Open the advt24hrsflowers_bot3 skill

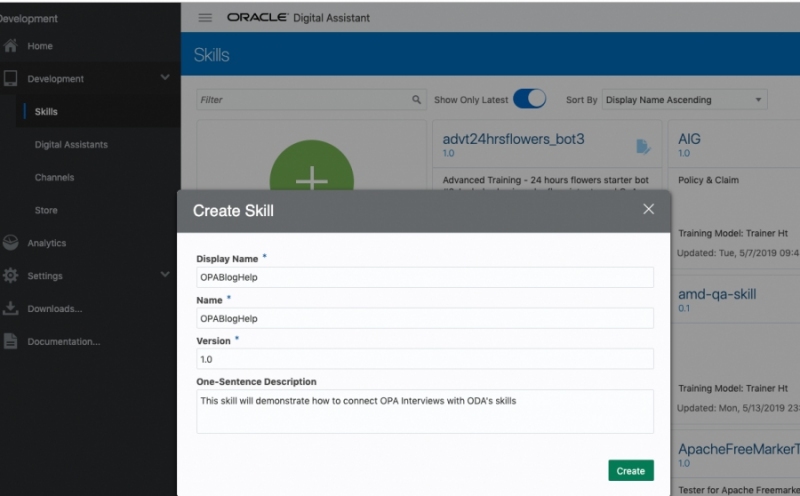tap(513, 139)
